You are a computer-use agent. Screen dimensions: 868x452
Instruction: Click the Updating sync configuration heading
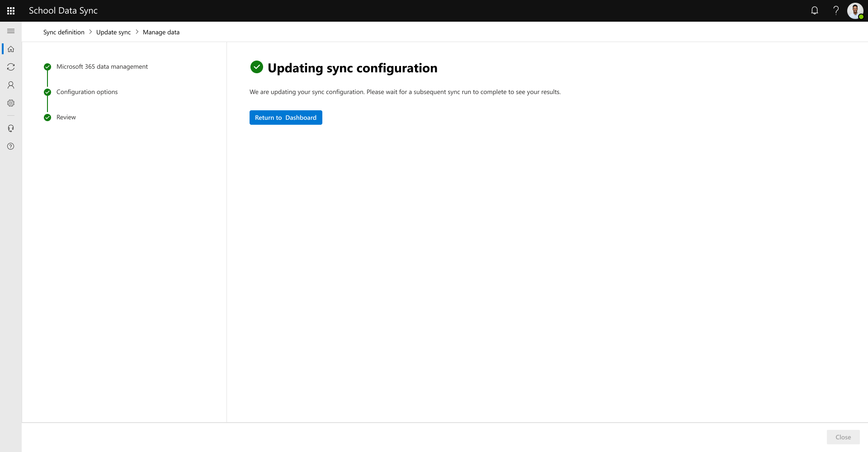(x=353, y=68)
